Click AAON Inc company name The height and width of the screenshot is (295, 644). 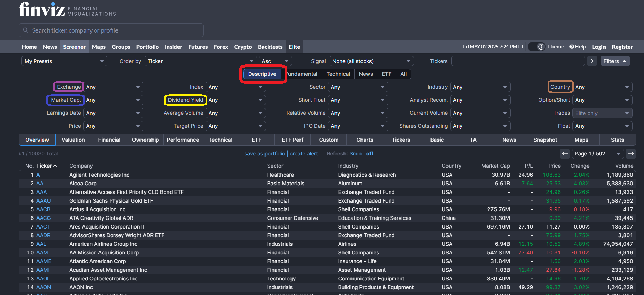click(x=81, y=287)
